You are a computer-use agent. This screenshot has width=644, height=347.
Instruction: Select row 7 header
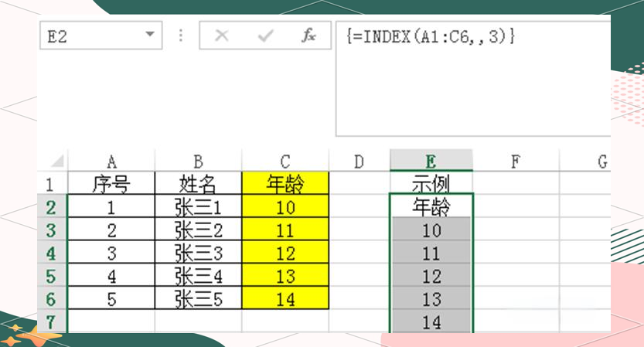tap(52, 321)
